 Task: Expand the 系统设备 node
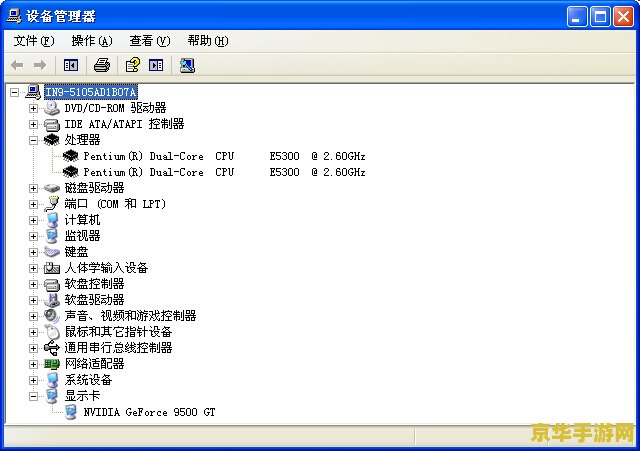[33, 380]
